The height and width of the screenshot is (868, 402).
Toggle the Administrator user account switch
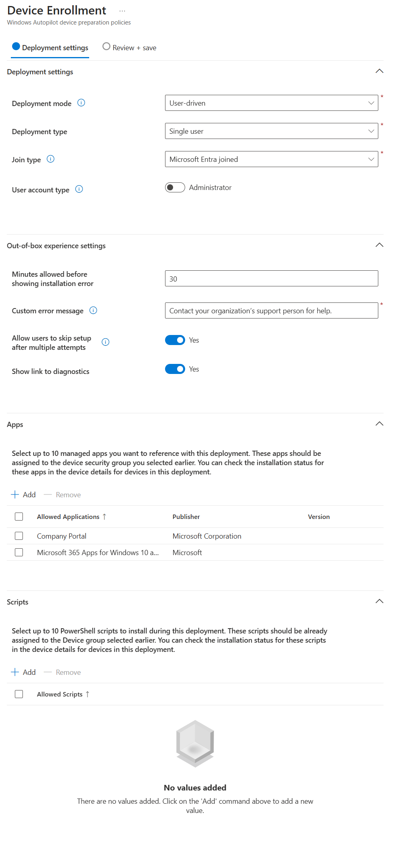[175, 188]
